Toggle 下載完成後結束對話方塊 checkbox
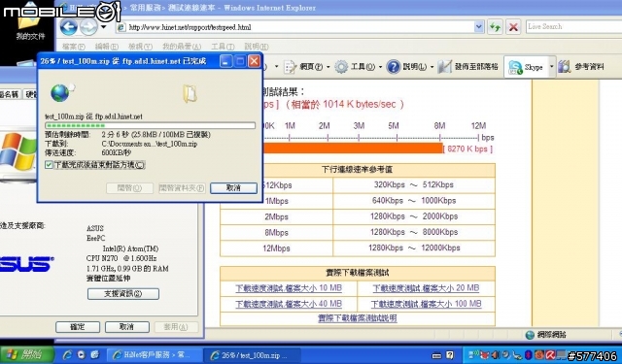622x364 pixels. coord(49,165)
